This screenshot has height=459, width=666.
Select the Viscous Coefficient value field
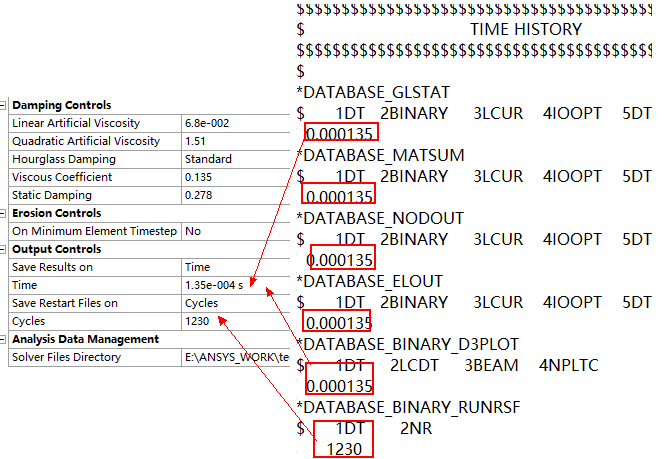[x=229, y=177]
